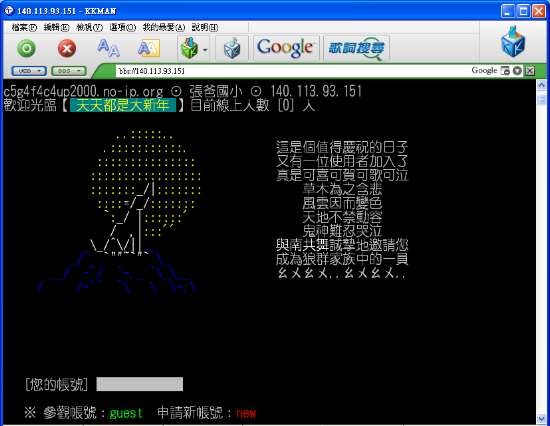Expand the blue dropdown below toolbar

(x=29, y=71)
